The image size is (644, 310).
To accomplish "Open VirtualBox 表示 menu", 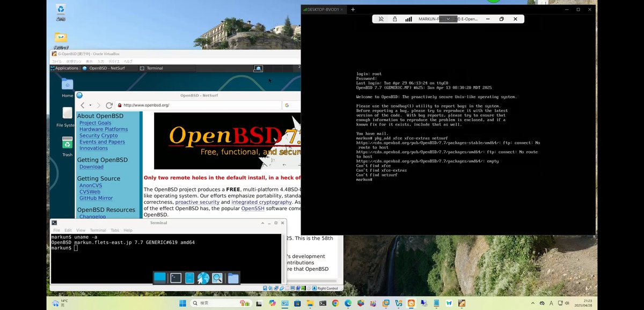I will coord(89,62).
